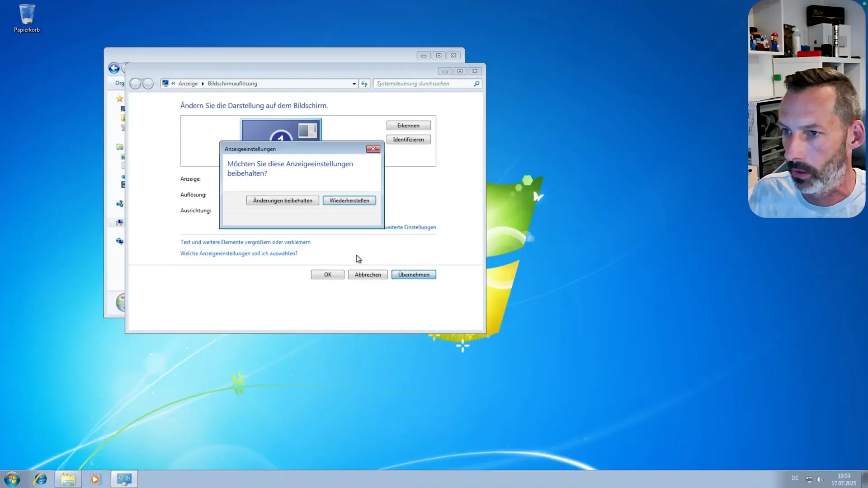Click the blue back arrow in the background Explorer window
The width and height of the screenshot is (868, 488).
click(x=114, y=68)
